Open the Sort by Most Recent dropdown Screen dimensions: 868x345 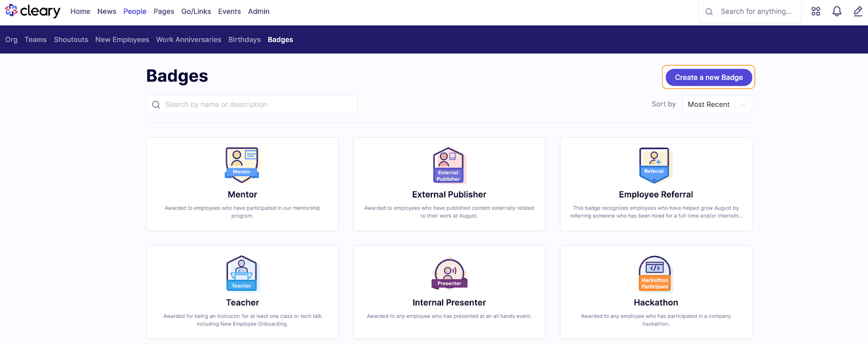717,105
